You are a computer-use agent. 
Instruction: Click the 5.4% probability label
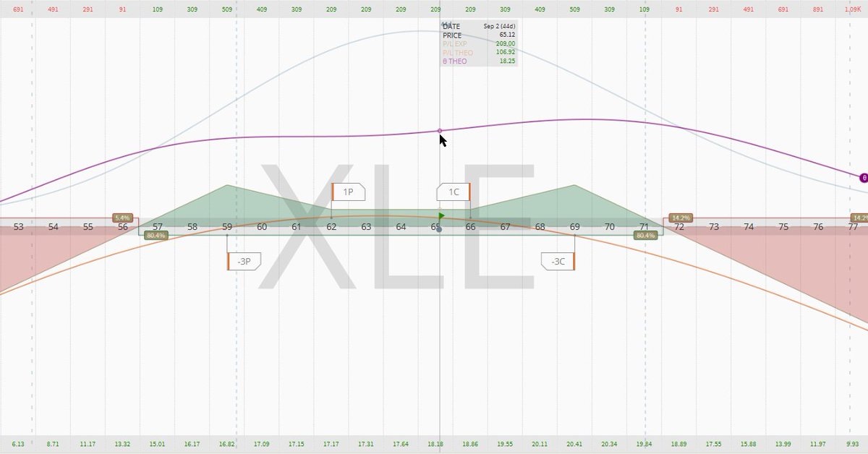coord(123,218)
